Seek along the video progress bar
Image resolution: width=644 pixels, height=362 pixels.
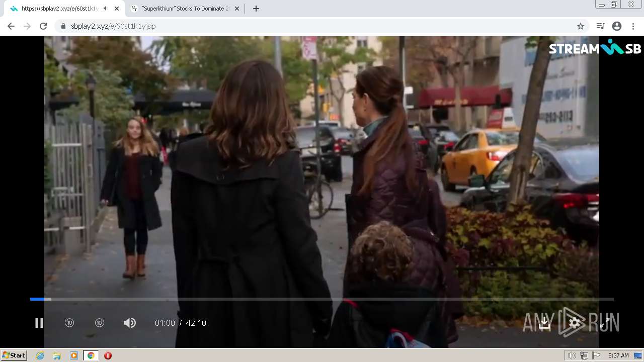(322, 299)
